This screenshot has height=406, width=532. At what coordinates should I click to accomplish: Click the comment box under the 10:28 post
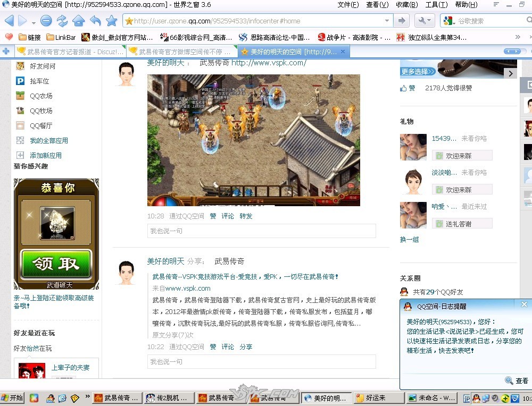pyautogui.click(x=262, y=231)
